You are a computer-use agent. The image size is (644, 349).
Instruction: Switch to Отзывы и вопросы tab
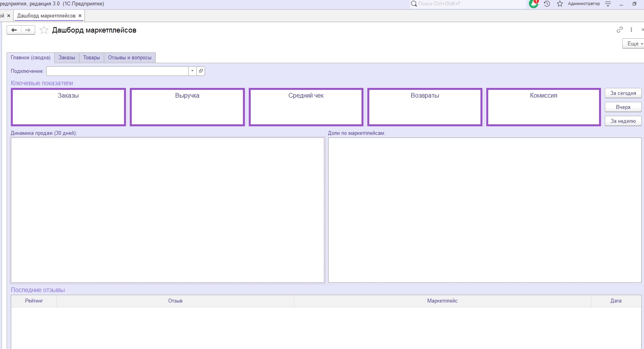point(130,58)
